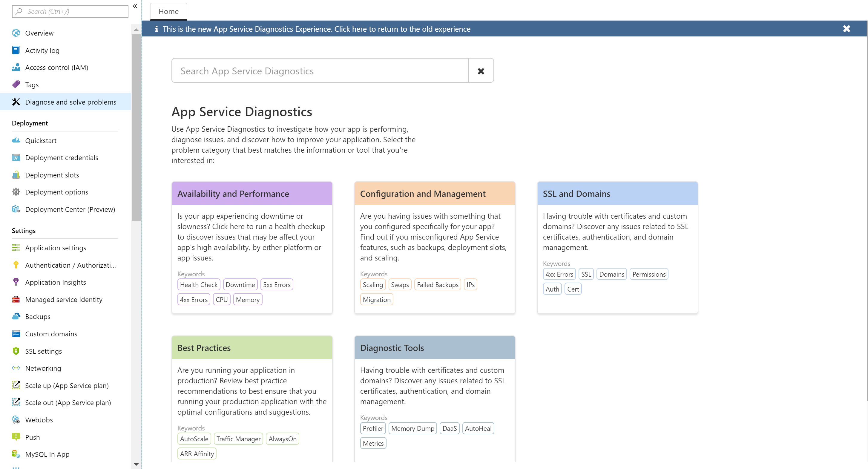Image resolution: width=868 pixels, height=469 pixels.
Task: Click the WebJobs icon in sidebar
Action: coord(16,419)
